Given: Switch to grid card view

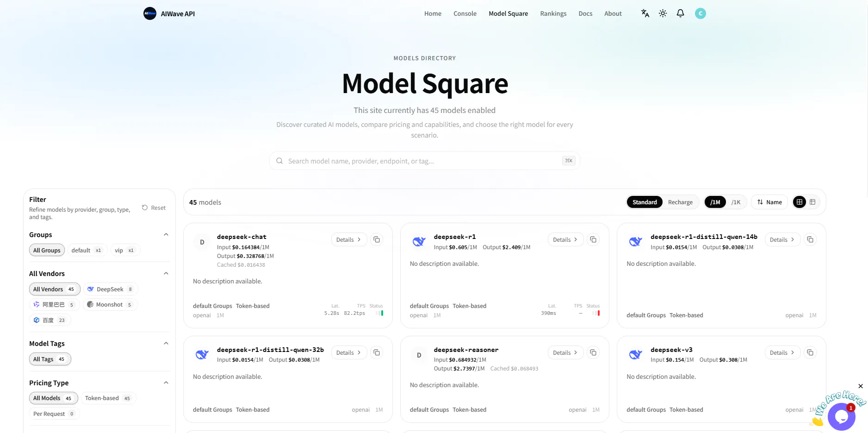Looking at the screenshot, I should click(x=800, y=202).
